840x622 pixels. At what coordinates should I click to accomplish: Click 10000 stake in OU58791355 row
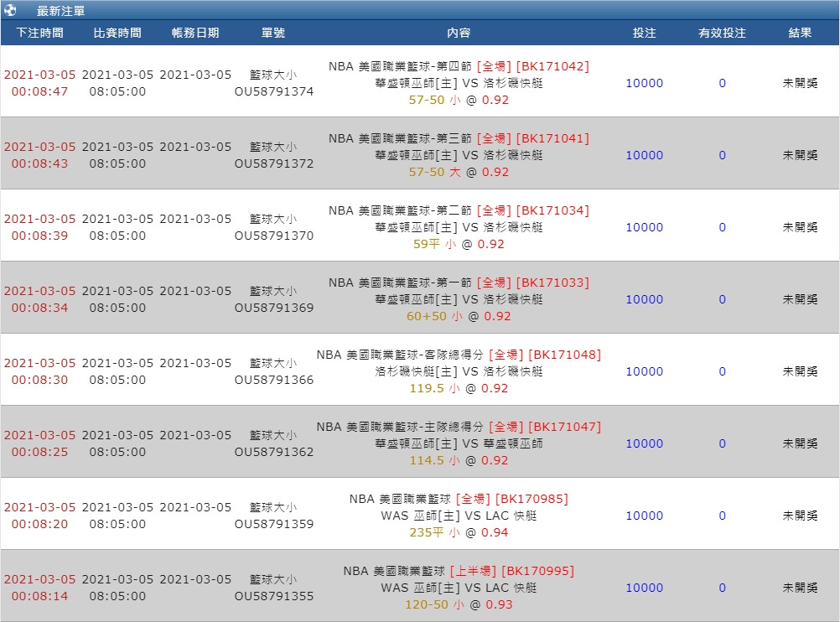point(645,588)
